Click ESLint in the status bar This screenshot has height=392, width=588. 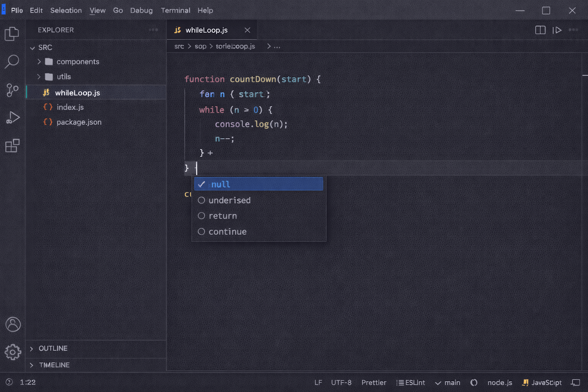(410, 382)
